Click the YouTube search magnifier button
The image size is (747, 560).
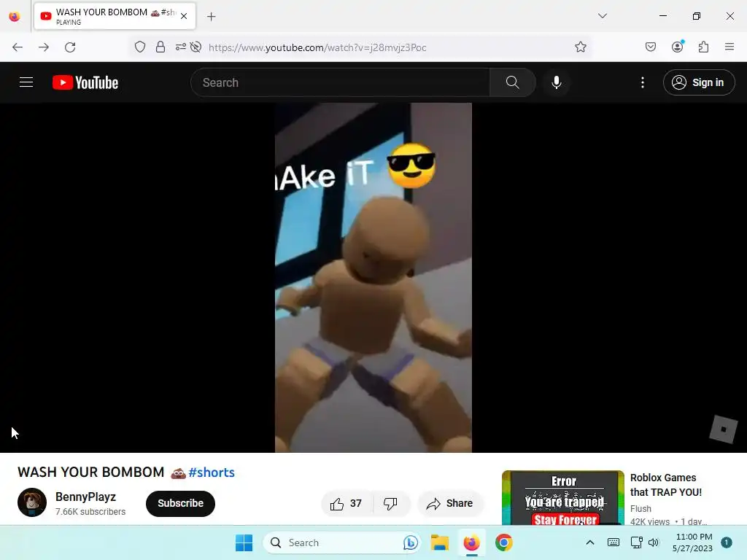(513, 82)
